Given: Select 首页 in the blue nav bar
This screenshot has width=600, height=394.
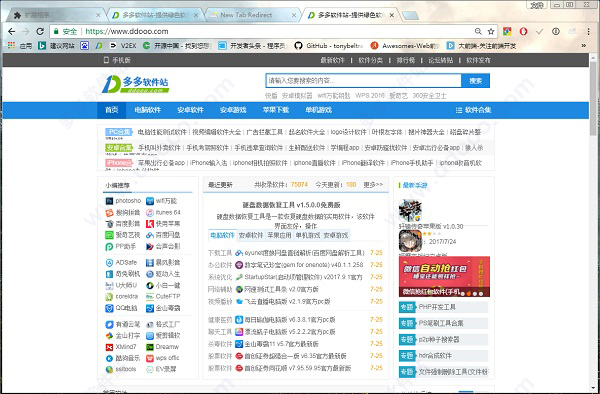Looking at the screenshot, I should tap(112, 110).
